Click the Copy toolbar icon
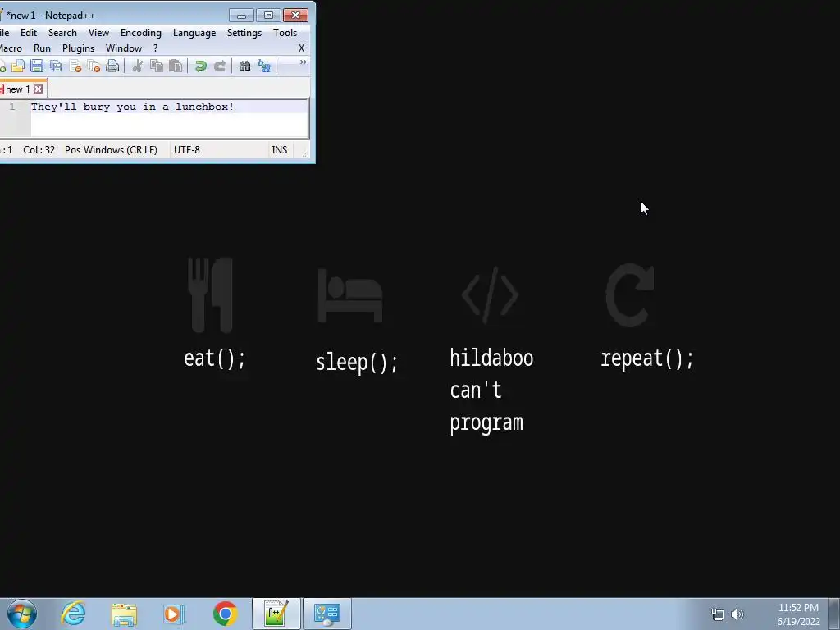 coord(157,66)
